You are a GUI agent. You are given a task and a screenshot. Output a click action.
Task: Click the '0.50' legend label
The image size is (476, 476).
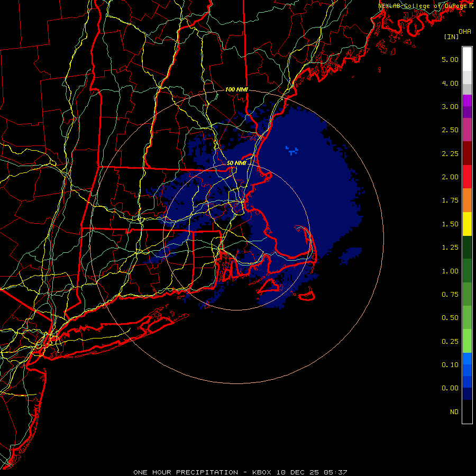pyautogui.click(x=450, y=318)
